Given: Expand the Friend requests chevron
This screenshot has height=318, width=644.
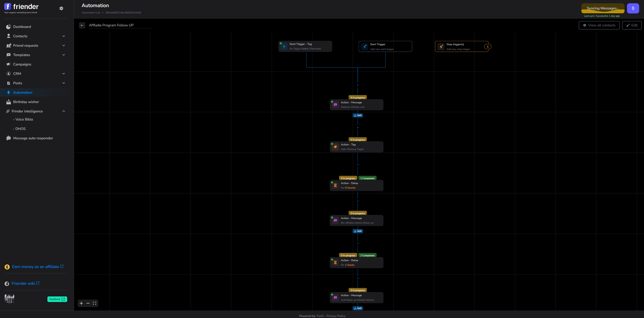Looking at the screenshot, I should [64, 45].
